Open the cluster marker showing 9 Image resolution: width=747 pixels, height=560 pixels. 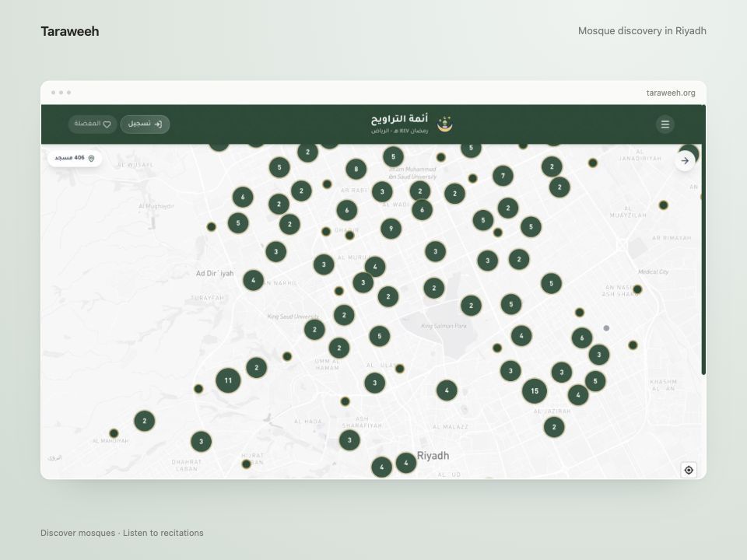click(x=391, y=229)
